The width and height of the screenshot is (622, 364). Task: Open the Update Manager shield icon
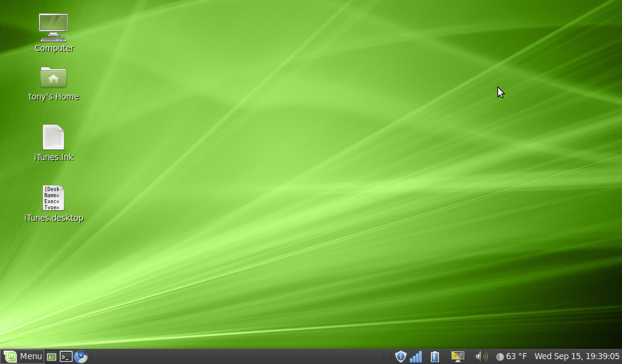(400, 357)
